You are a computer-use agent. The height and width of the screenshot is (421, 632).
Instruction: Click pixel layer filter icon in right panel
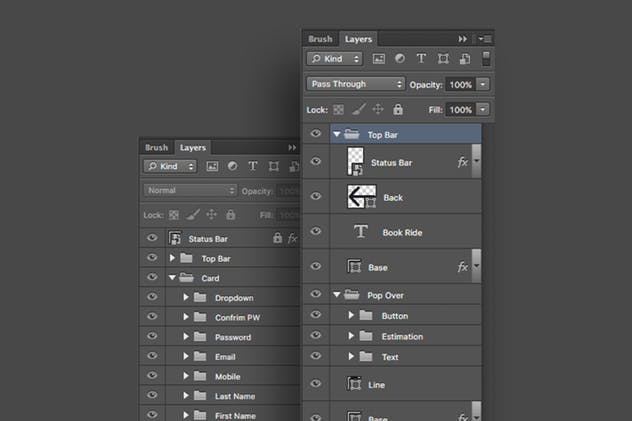[379, 60]
